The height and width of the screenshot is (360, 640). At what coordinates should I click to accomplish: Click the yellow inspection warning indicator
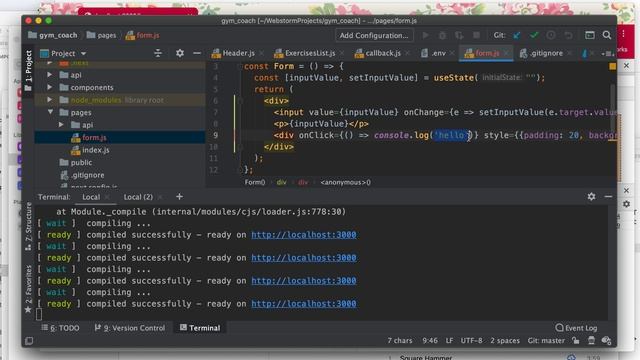click(x=613, y=66)
